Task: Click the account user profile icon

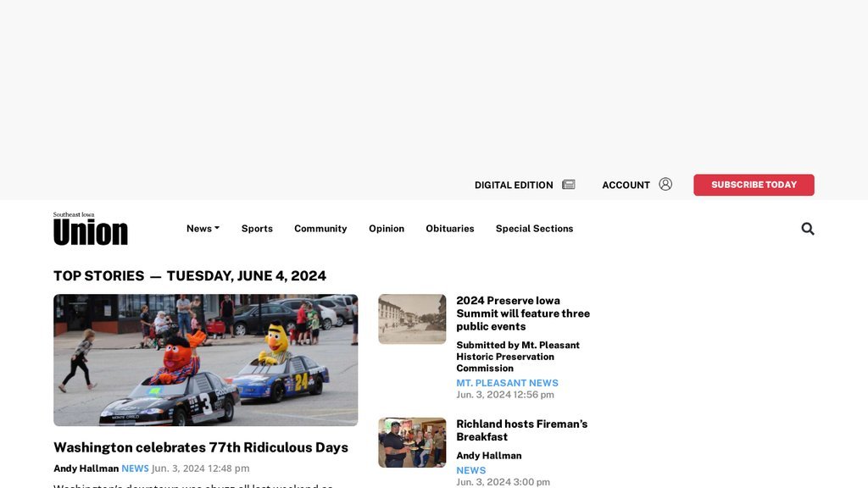Action: coord(665,184)
